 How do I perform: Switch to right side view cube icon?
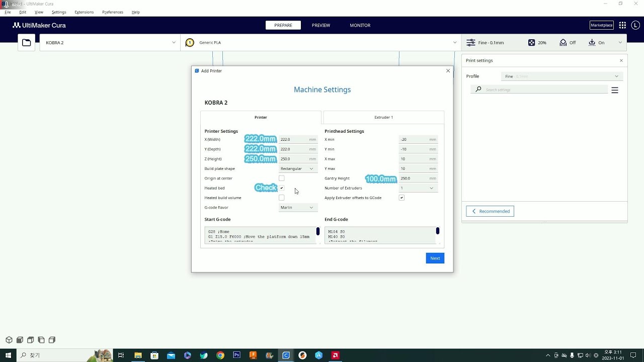click(52, 340)
